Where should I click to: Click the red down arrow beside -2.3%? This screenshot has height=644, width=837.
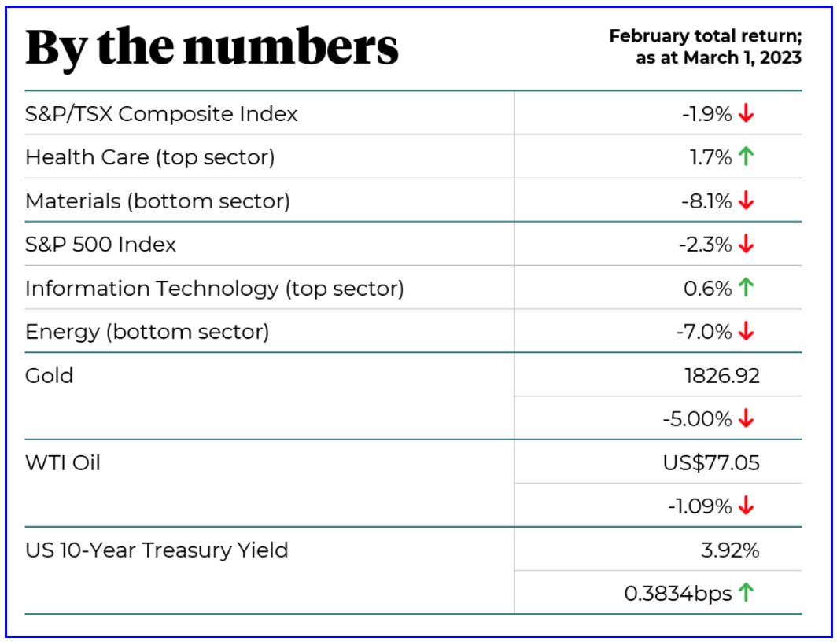click(x=747, y=245)
